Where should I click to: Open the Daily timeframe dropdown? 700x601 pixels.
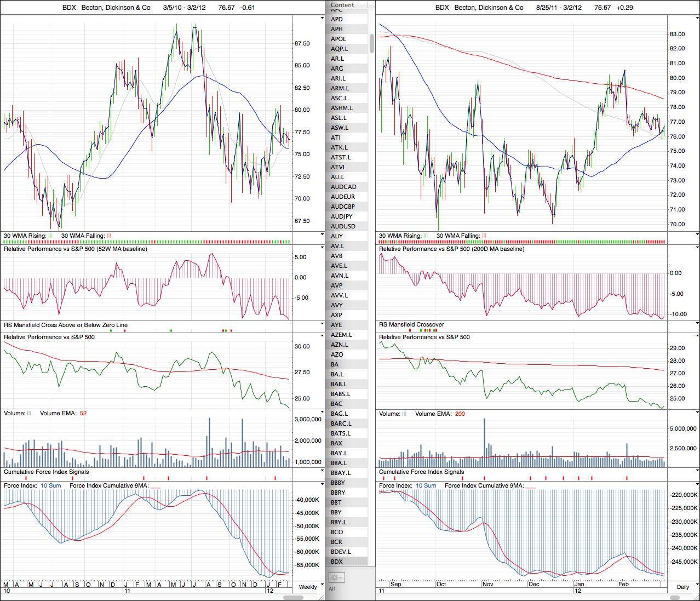point(684,587)
